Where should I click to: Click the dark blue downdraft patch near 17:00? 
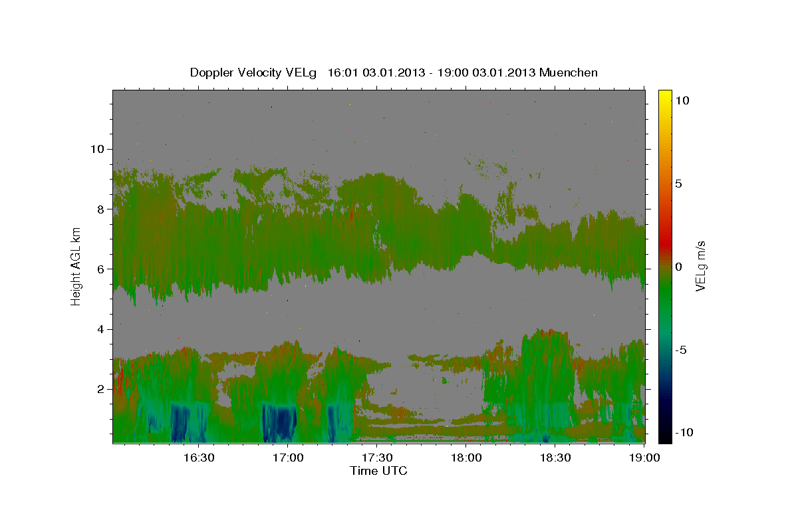[x=279, y=422]
